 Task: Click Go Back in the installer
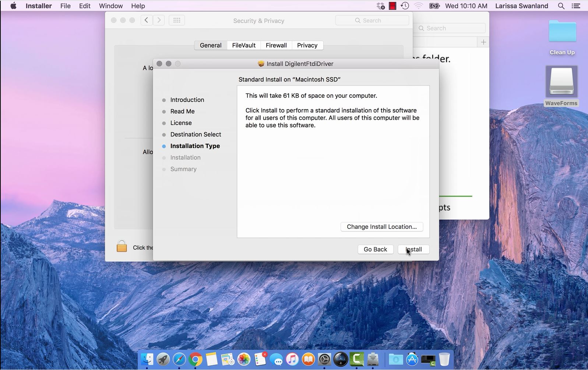[376, 249]
